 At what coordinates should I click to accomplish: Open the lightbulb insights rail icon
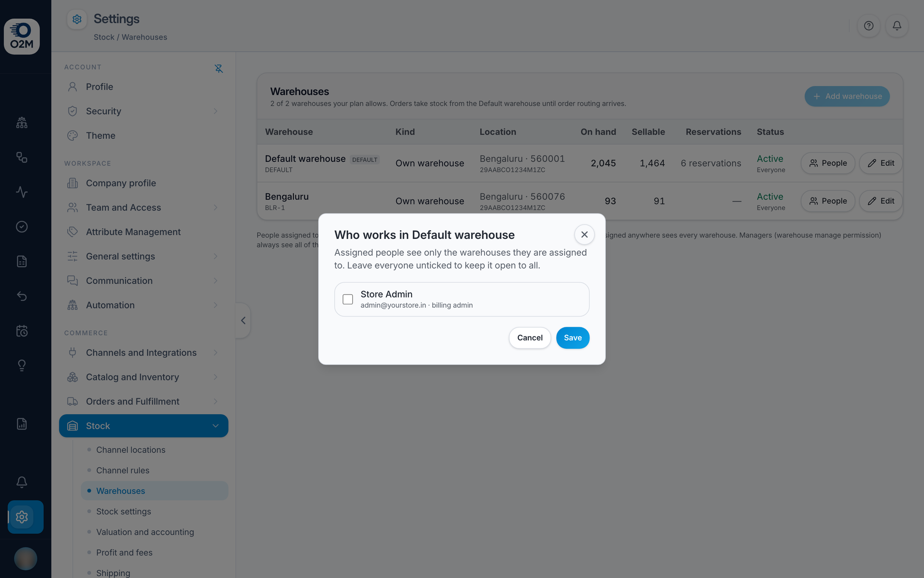coord(22,365)
